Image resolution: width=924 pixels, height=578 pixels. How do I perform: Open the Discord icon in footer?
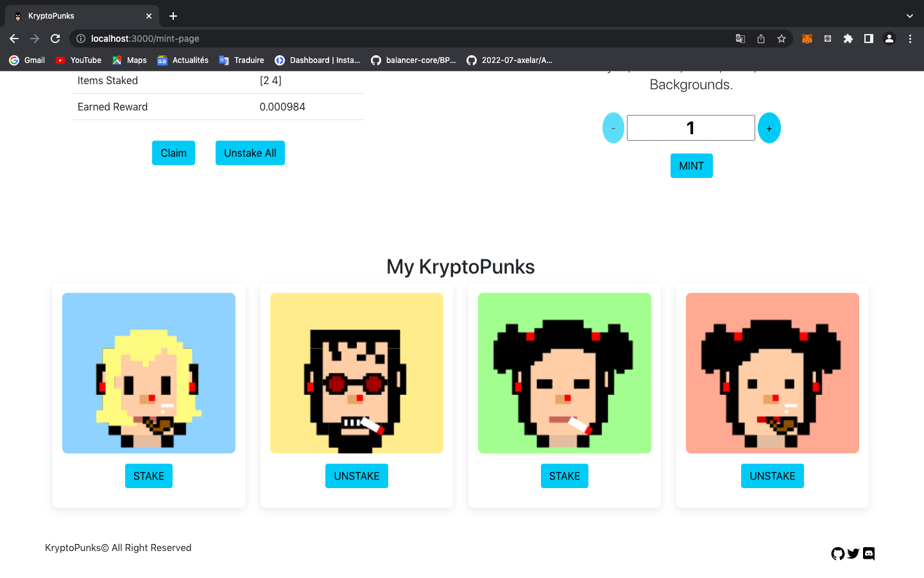tap(869, 554)
